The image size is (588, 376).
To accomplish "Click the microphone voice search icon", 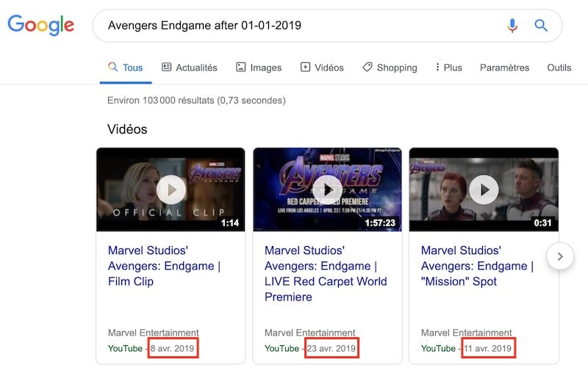I will 512,26.
